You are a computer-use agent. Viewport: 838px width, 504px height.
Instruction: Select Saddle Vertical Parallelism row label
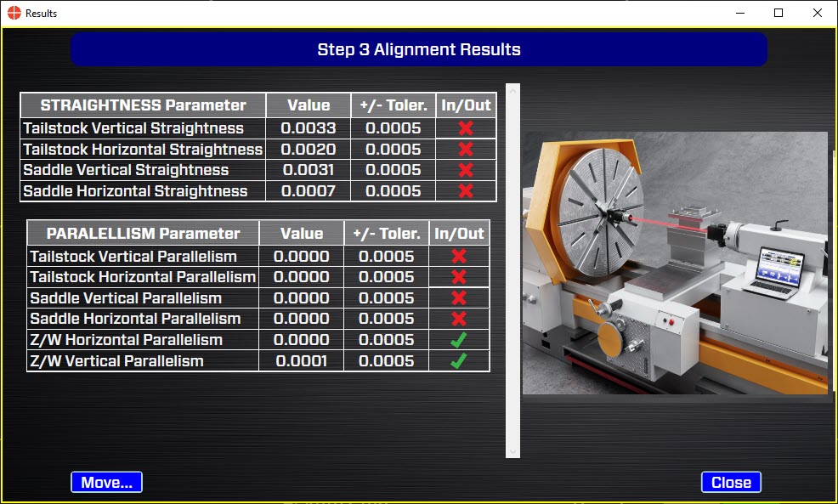tap(126, 297)
